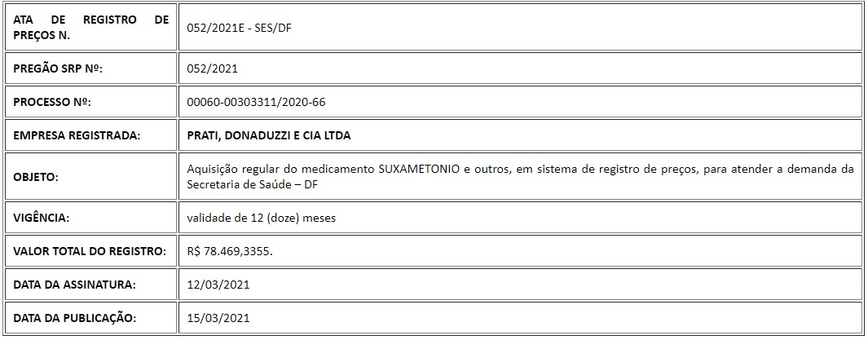Click the 'ATA DE REGISTRO DE PREÇOS N.' label

coord(90,27)
